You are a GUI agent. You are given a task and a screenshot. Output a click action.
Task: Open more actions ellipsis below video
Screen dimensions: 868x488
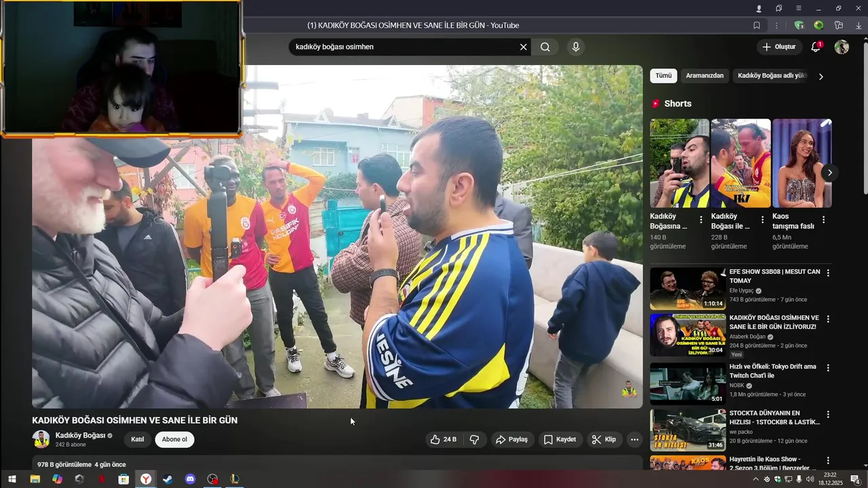tap(635, 439)
